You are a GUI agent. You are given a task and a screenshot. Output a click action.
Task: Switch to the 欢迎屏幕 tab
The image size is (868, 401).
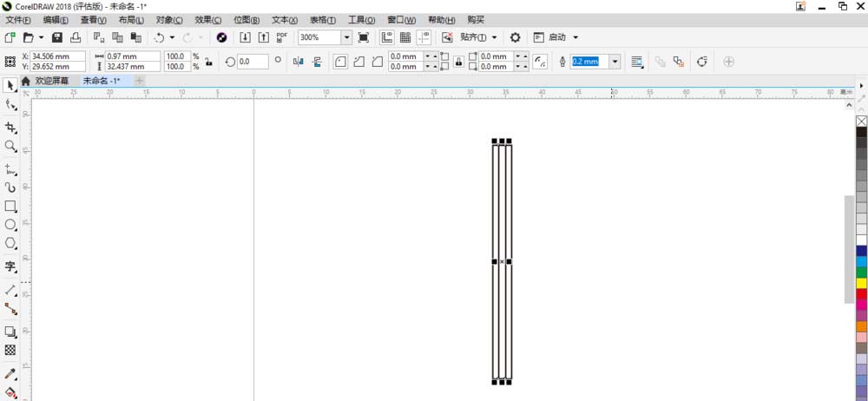(52, 81)
